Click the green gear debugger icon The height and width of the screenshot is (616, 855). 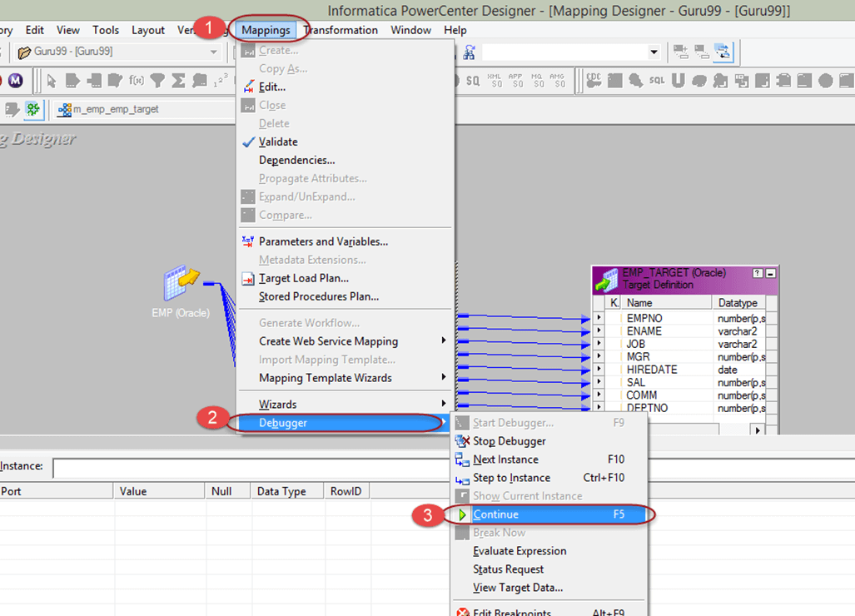[x=33, y=109]
